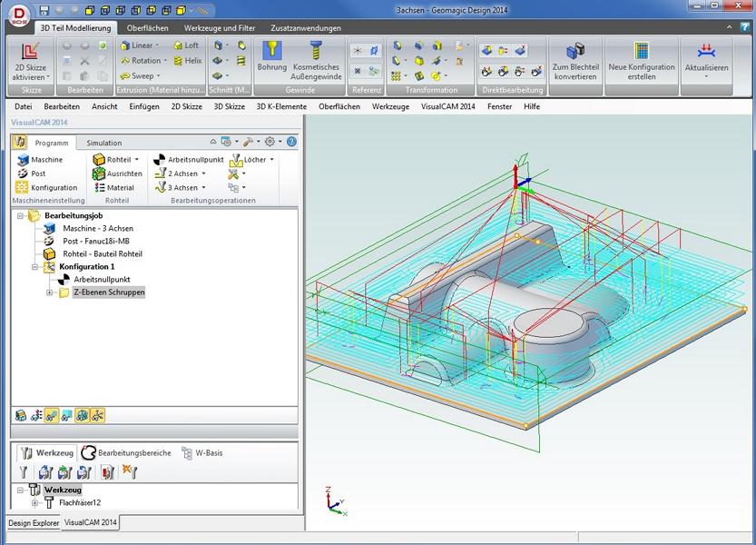Switch to the Werkzeuge und Filter tab
The height and width of the screenshot is (545, 756).
(x=220, y=28)
